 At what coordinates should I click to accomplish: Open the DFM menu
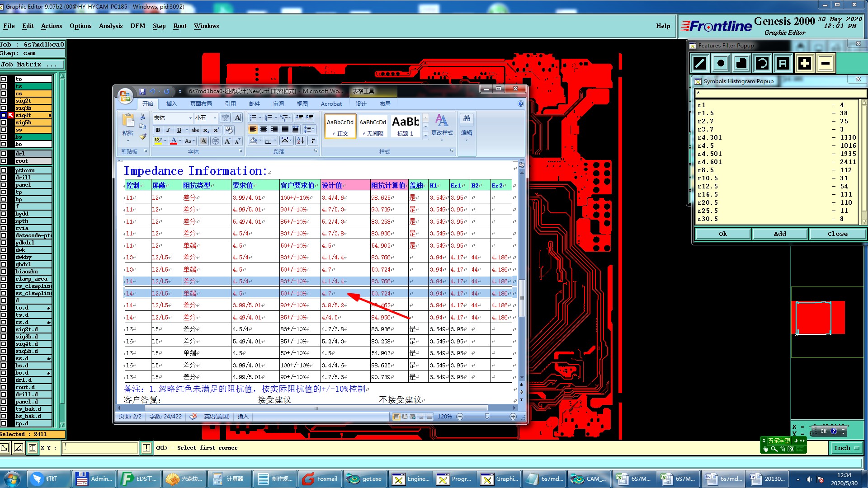point(137,26)
